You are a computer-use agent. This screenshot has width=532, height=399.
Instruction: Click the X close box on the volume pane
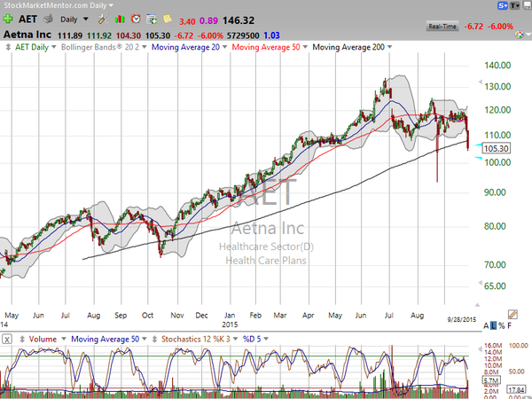click(x=7, y=339)
